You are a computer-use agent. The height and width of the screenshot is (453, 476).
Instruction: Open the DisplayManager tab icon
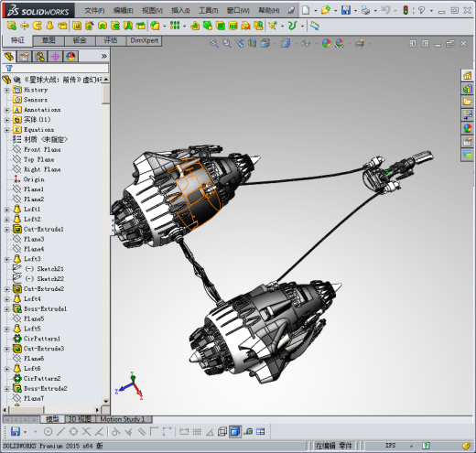point(70,57)
